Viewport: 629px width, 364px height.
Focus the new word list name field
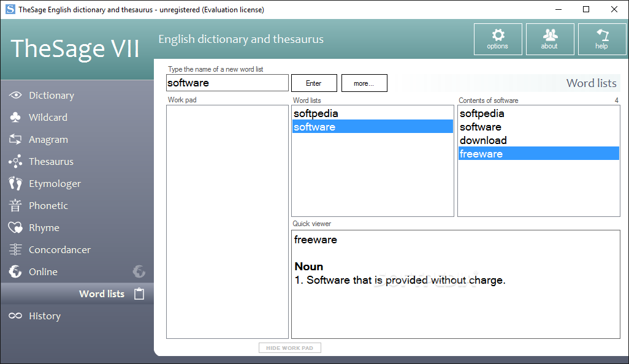pos(227,83)
